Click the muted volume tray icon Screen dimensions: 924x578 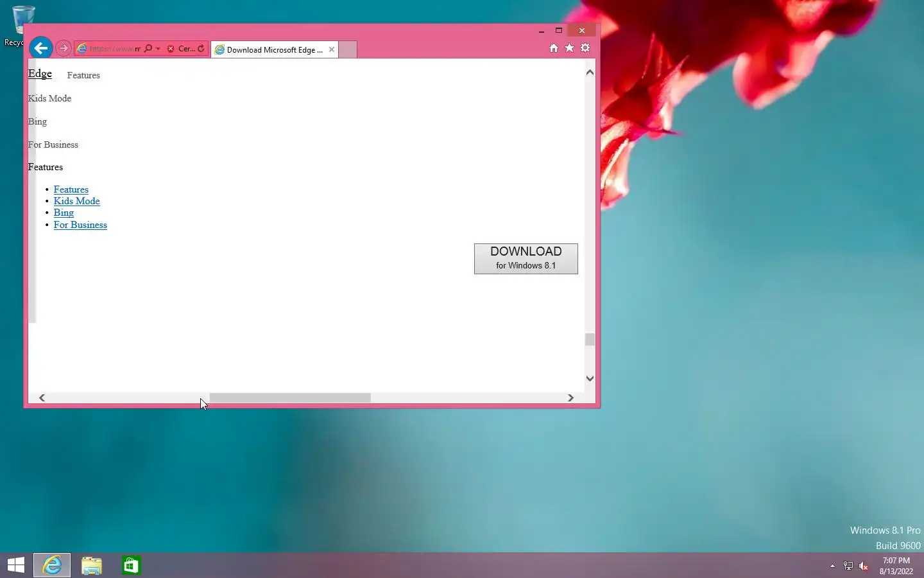coord(864,566)
